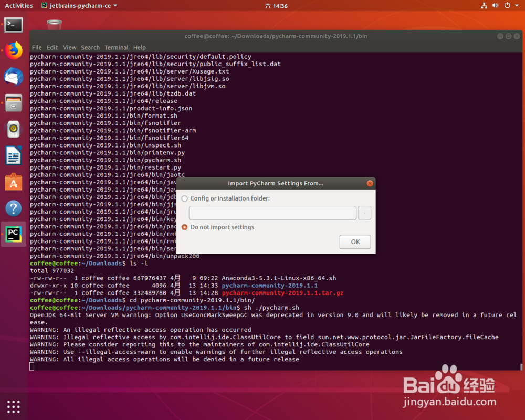Screen dimensions: 525x420
Task: Launch Firefox from the dock
Action: [x=14, y=50]
